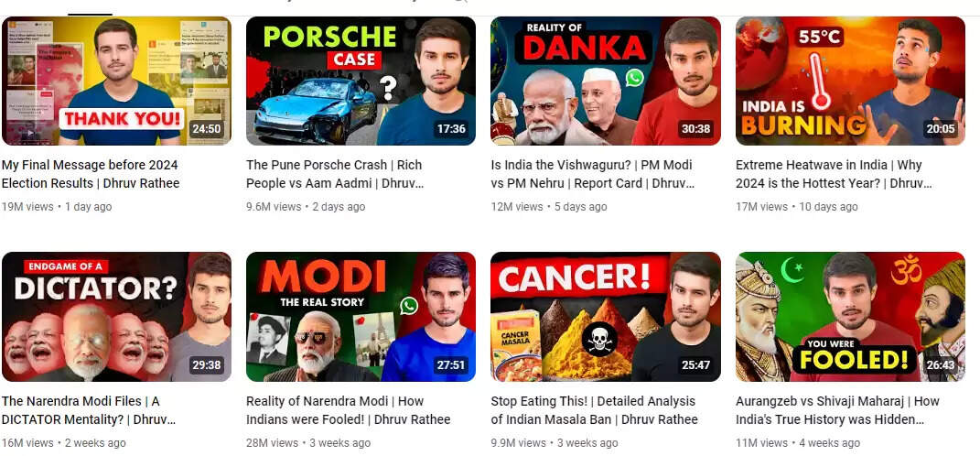Click the 24:50 duration badge

coord(206,129)
